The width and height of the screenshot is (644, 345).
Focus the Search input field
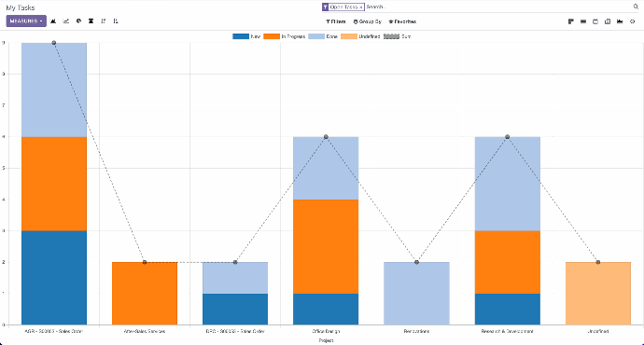click(497, 7)
